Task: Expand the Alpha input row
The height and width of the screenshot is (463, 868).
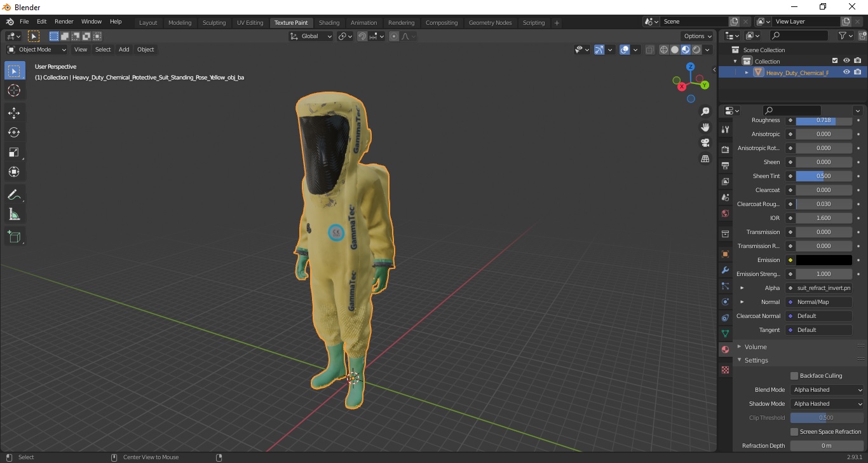Action: pos(742,288)
